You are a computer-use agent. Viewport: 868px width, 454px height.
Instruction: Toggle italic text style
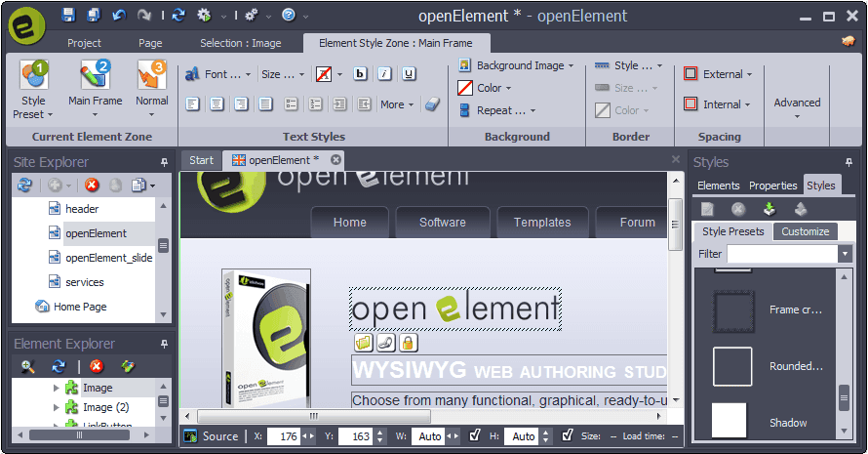(384, 74)
